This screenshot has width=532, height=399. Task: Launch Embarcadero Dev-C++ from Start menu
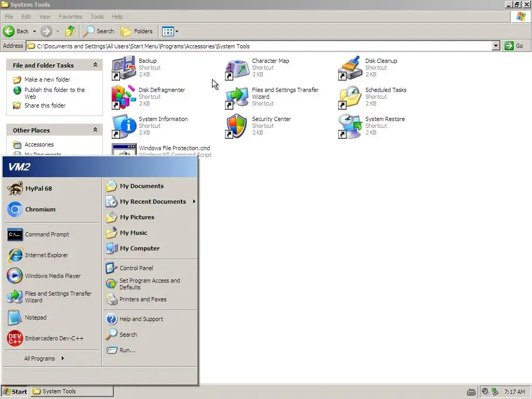(x=52, y=338)
